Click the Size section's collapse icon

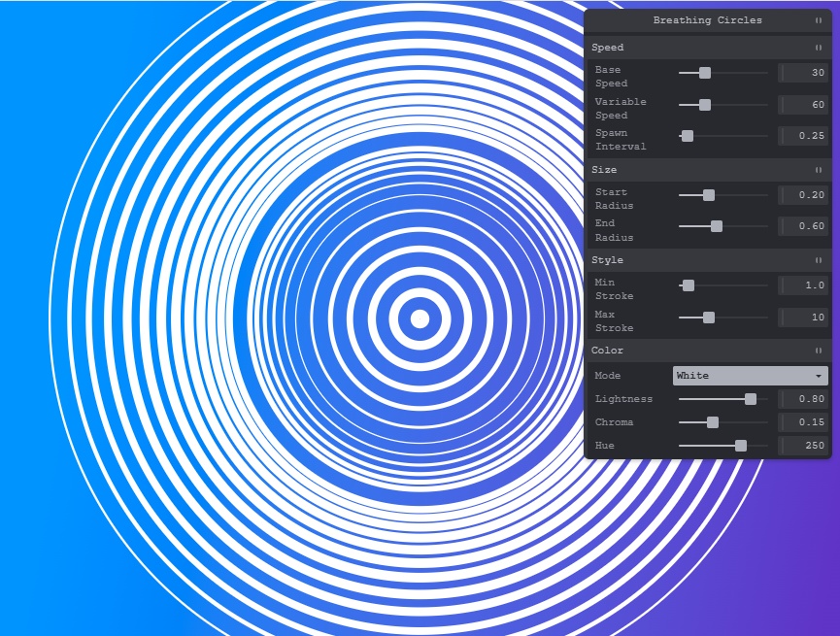(818, 170)
